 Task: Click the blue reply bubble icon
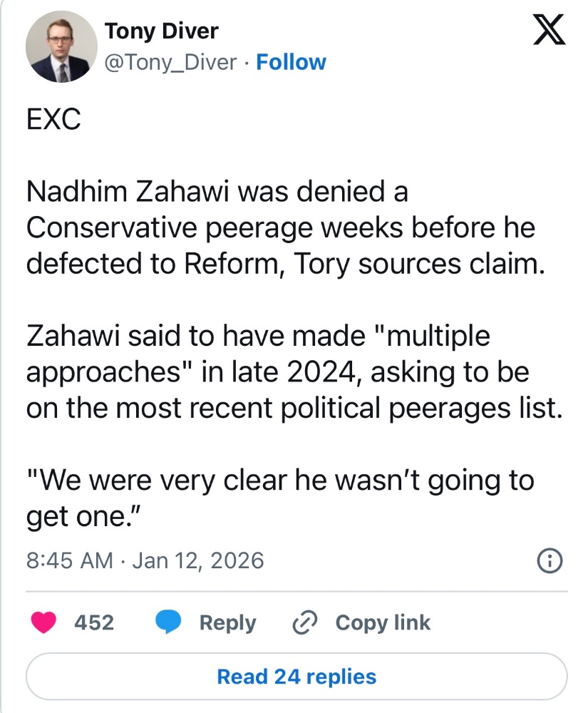click(168, 622)
